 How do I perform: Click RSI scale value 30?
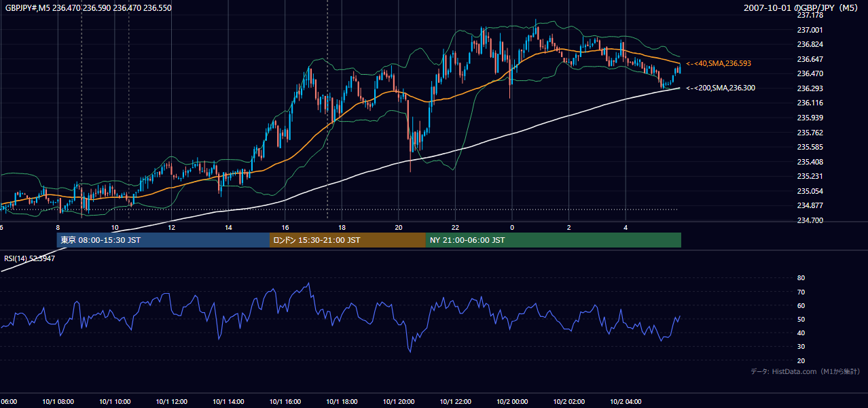click(801, 347)
